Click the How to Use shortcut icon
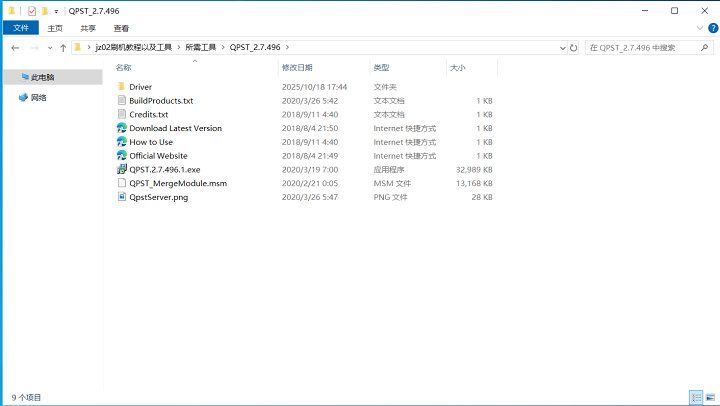Screen dimensions: 720x406 (x=122, y=141)
